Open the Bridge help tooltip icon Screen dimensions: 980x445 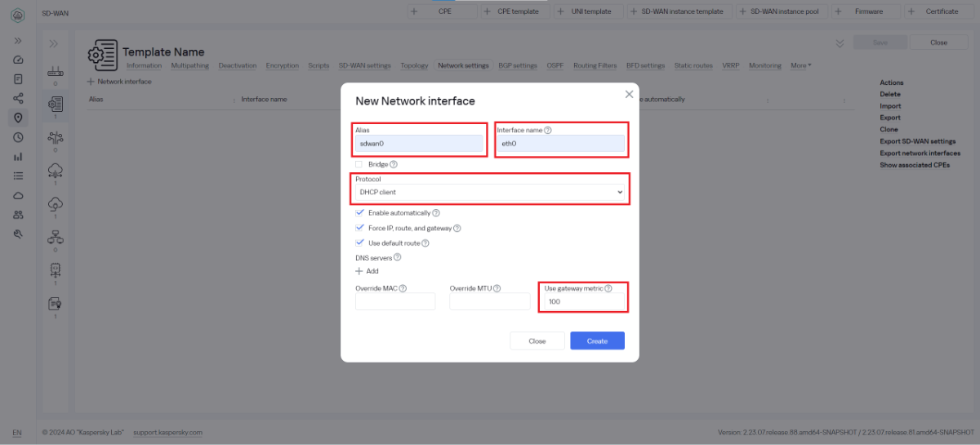coord(394,164)
